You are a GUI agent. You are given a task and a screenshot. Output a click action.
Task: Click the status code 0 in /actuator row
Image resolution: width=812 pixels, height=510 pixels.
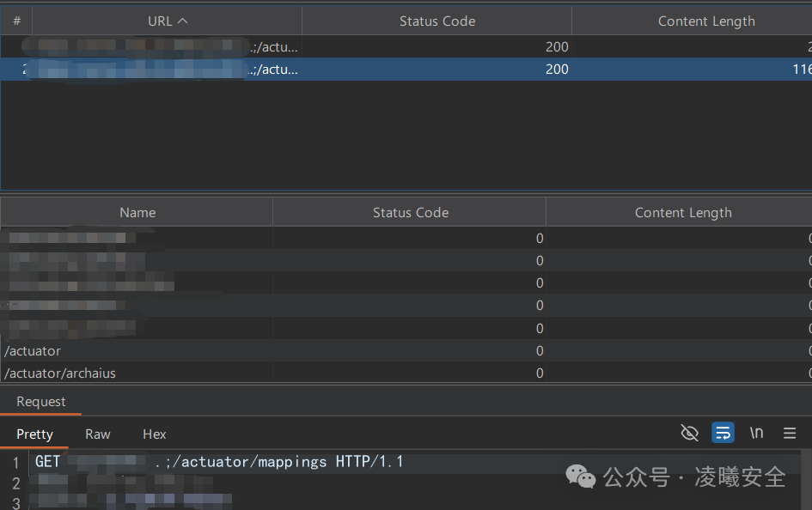click(540, 350)
